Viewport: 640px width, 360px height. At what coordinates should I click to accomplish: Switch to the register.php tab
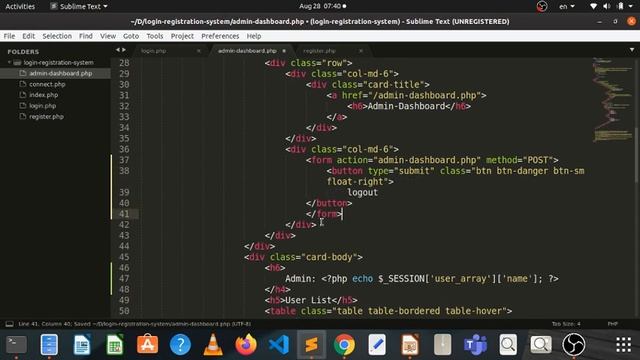coord(320,51)
